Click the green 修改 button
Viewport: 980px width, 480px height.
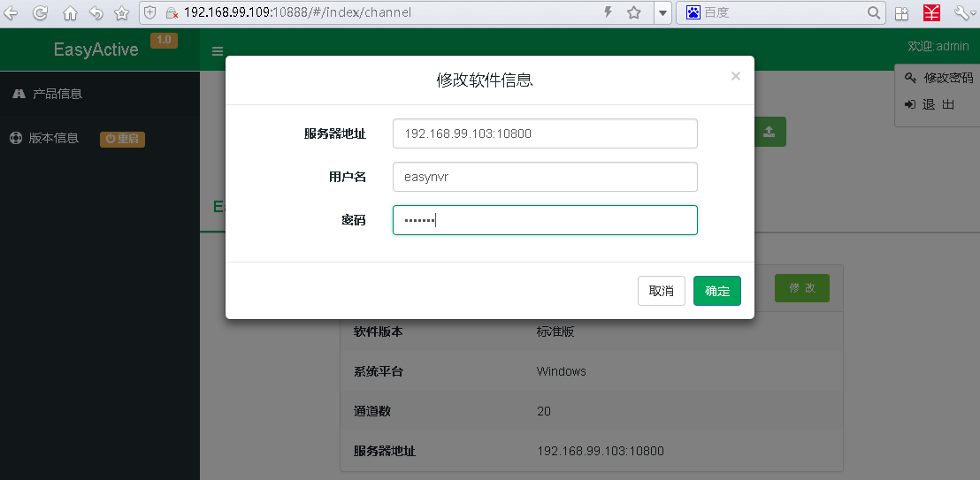(x=802, y=288)
